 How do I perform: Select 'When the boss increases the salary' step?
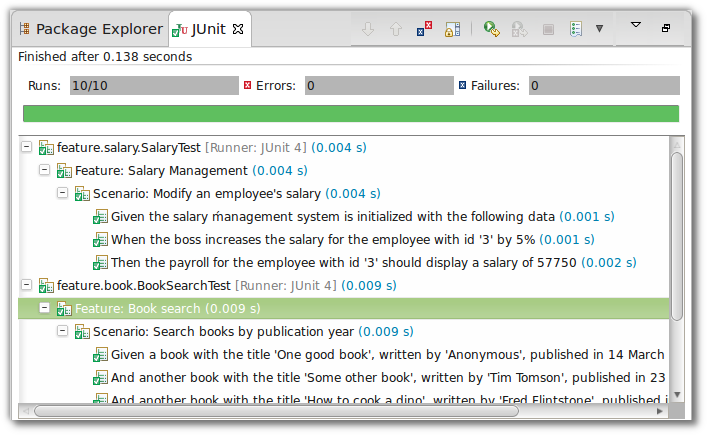point(328,239)
